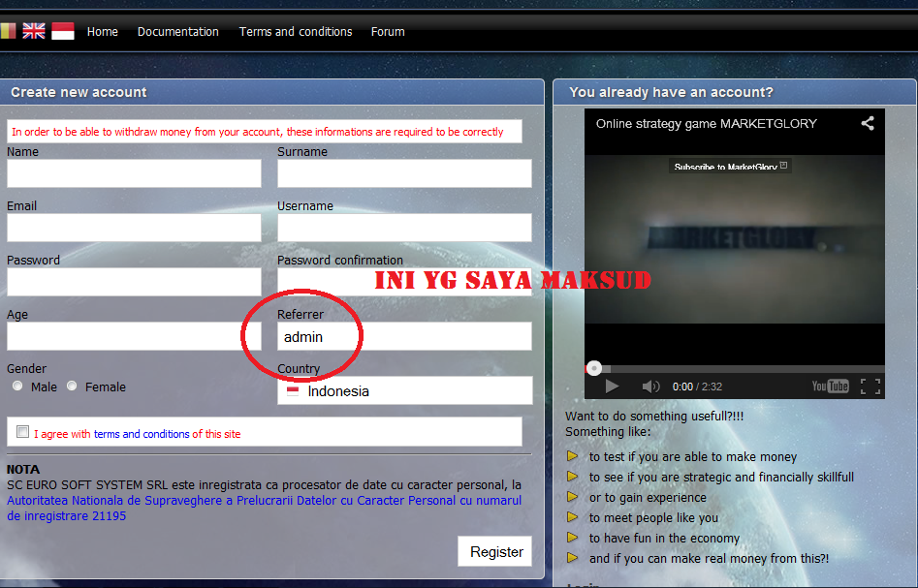Click red withdrawal information notice text
Viewport: 918px width, 588px height.
[258, 132]
